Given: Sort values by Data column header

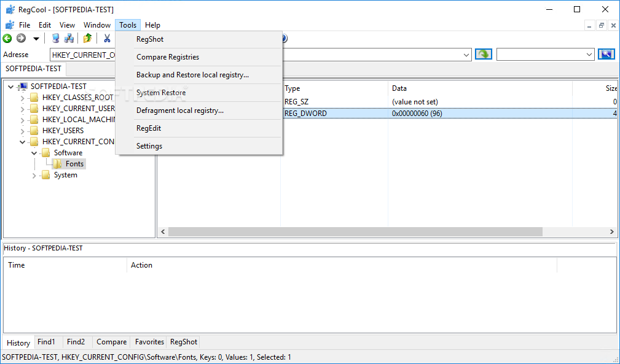Looking at the screenshot, I should click(x=480, y=88).
